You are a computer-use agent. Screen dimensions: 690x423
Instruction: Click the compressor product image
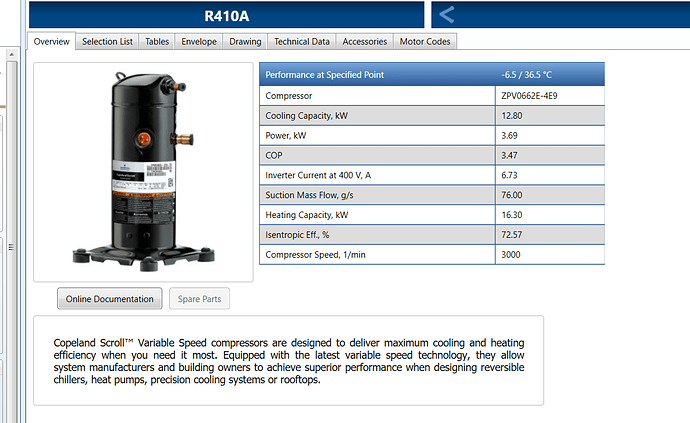[x=143, y=171]
